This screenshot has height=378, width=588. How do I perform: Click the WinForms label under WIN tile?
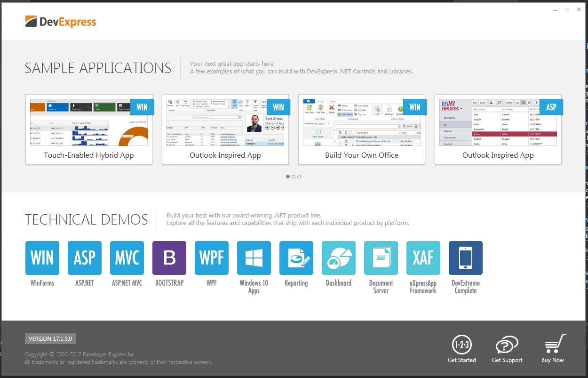[x=42, y=283]
